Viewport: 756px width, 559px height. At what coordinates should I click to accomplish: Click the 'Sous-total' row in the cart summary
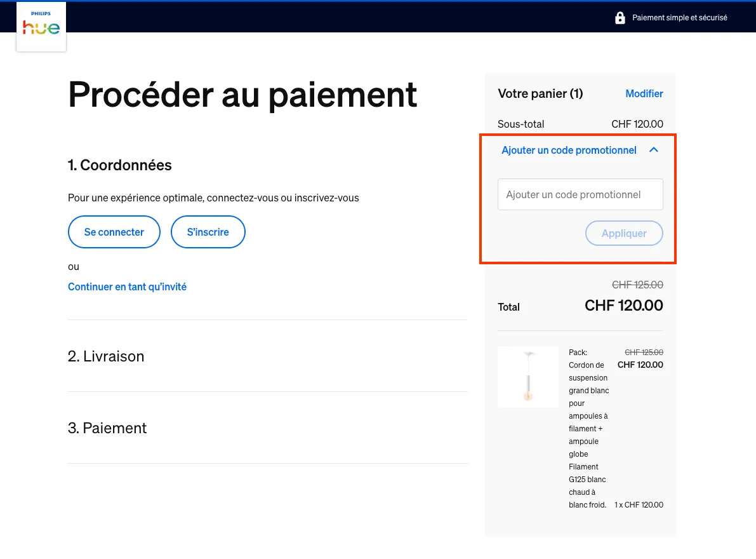click(521, 124)
